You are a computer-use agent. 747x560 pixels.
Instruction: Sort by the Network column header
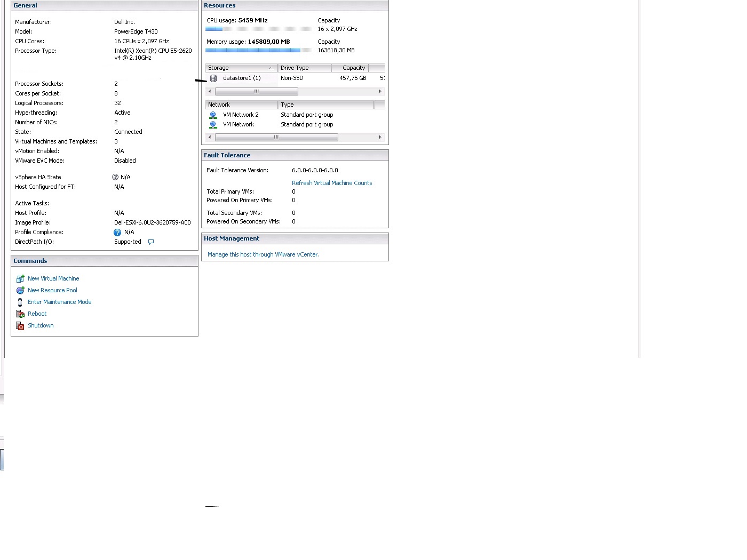click(x=241, y=105)
